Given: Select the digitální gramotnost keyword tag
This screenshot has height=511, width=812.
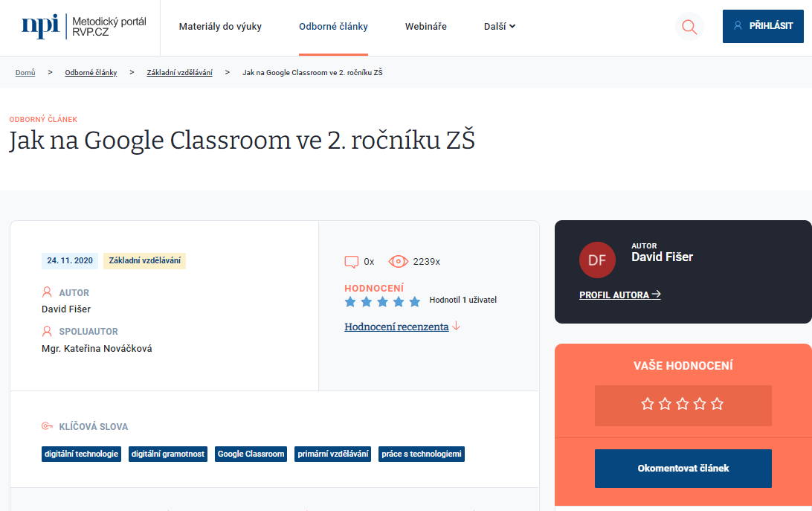Looking at the screenshot, I should tap(167, 454).
